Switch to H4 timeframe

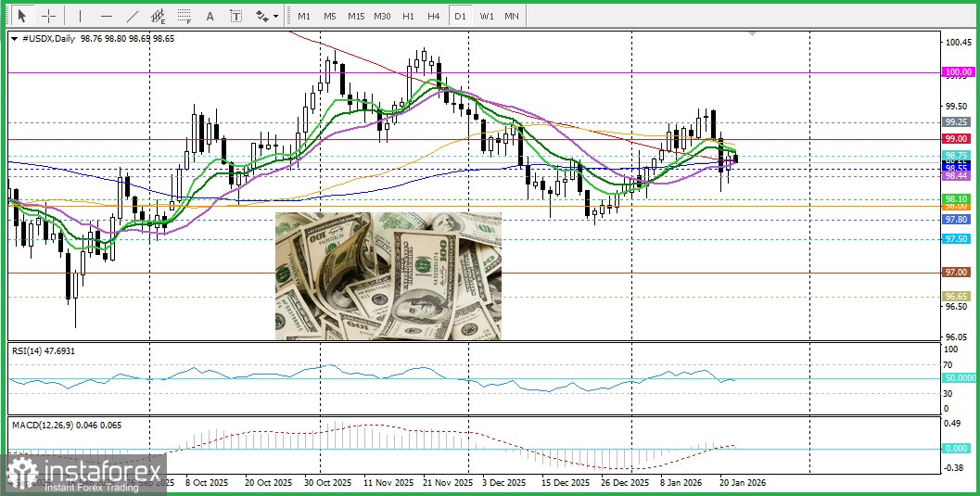434,17
